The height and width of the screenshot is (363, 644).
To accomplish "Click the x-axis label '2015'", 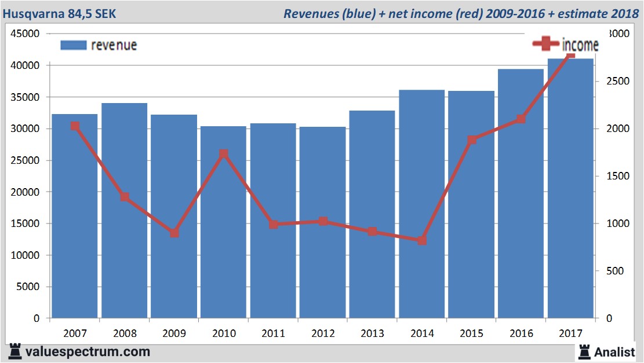I will pyautogui.click(x=471, y=333).
